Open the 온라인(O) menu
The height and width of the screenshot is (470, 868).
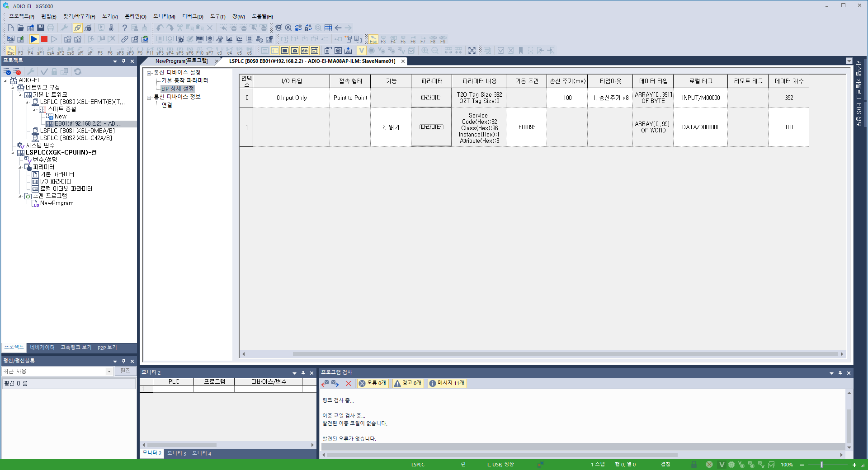(x=135, y=17)
